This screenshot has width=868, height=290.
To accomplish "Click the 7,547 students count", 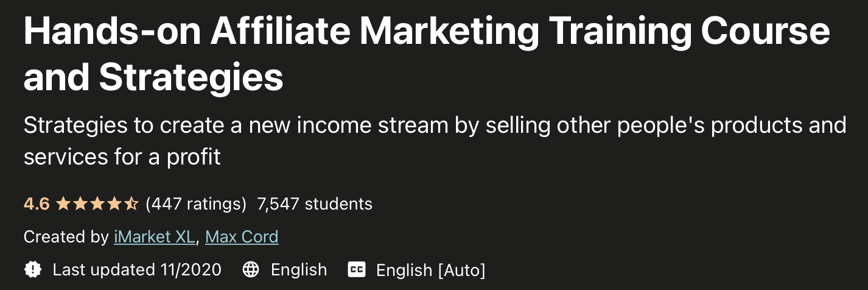I will pos(315,203).
